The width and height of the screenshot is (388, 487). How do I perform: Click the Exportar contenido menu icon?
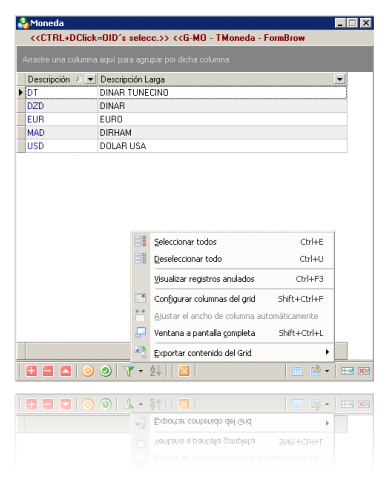point(141,352)
